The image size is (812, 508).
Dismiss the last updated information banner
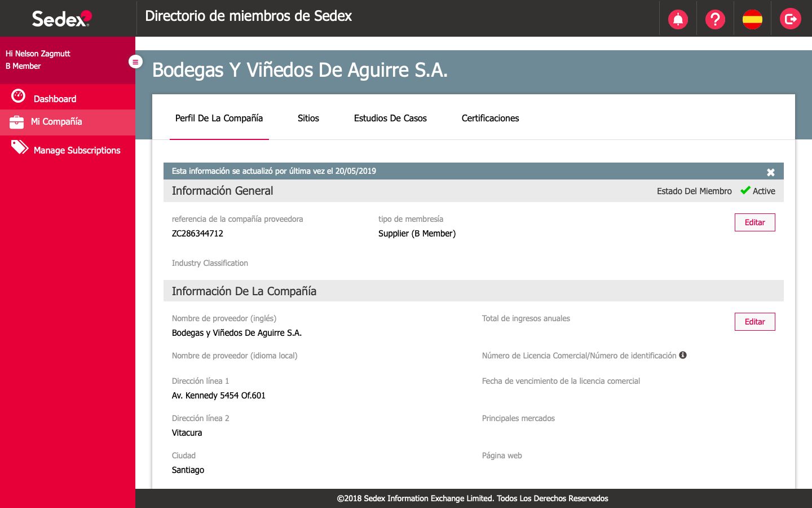[770, 172]
